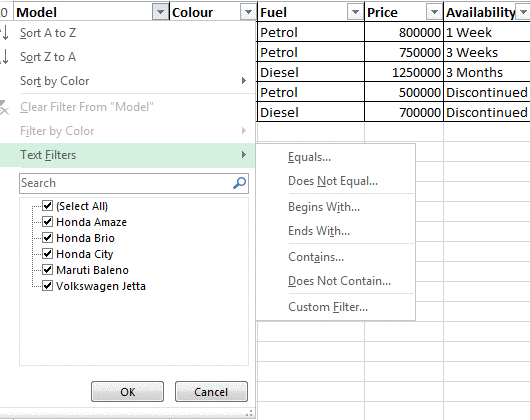Choose Sort Z to A

[x=127, y=57]
